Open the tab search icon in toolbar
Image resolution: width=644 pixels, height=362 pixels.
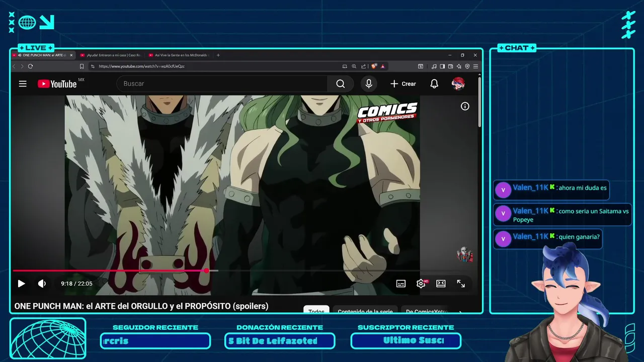point(421,66)
